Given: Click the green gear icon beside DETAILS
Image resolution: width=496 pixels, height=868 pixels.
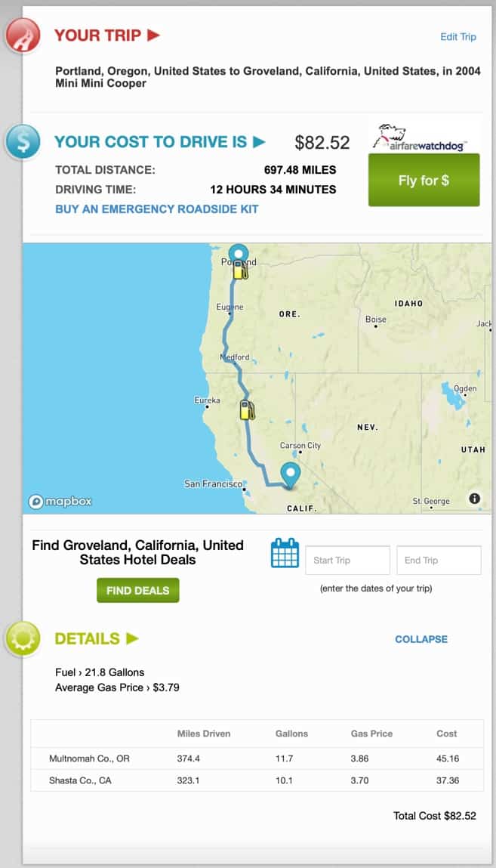Looking at the screenshot, I should tap(23, 638).
